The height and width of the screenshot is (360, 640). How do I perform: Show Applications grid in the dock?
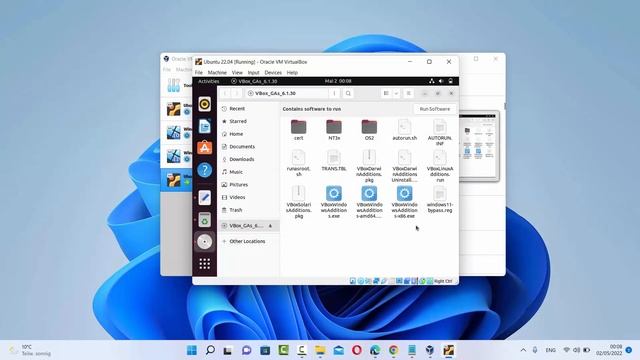(x=204, y=264)
